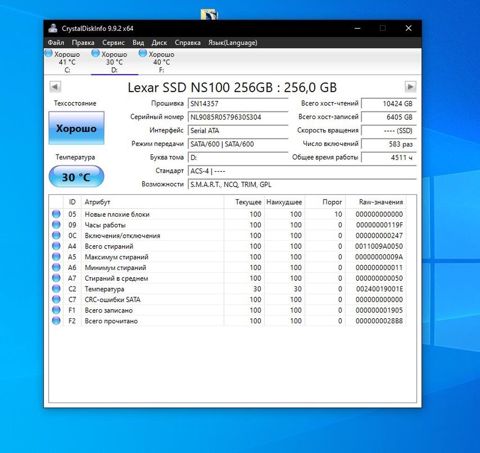This screenshot has width=480, height=453.
Task: Click the Хорошо health status button
Action: (x=76, y=128)
